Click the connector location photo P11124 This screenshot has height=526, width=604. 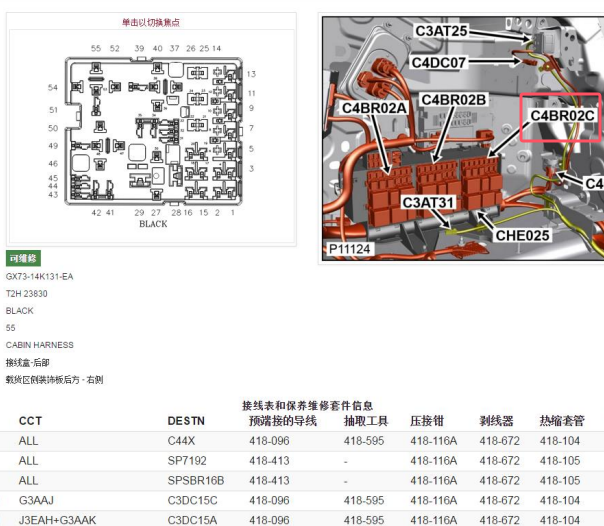click(463, 139)
